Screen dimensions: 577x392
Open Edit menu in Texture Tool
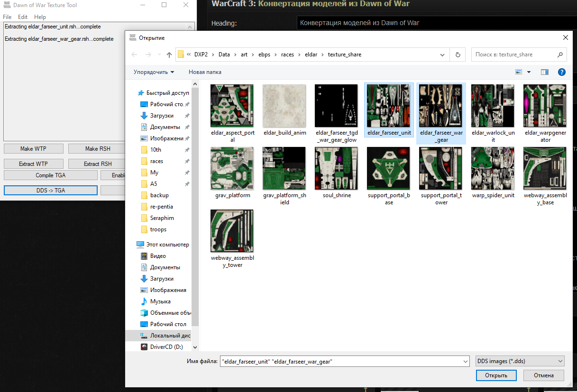[x=23, y=17]
